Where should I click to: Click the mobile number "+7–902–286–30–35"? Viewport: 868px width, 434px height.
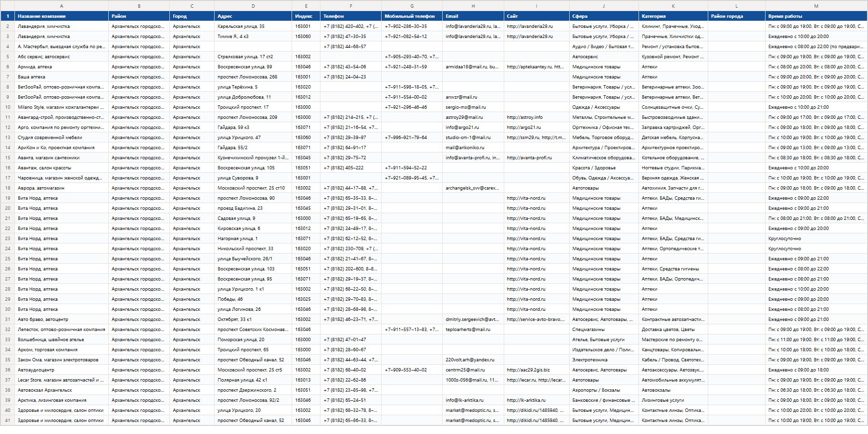click(x=412, y=26)
